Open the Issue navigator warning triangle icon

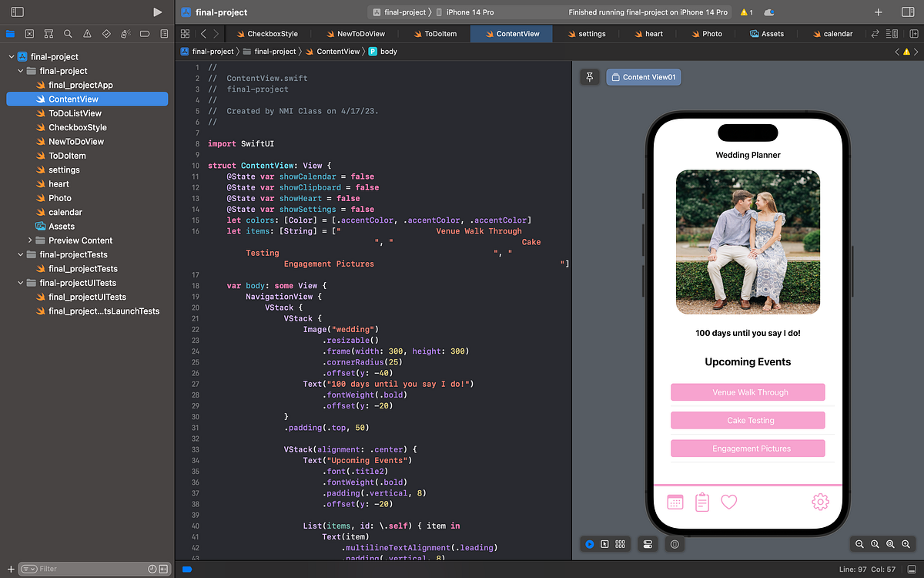pos(87,34)
